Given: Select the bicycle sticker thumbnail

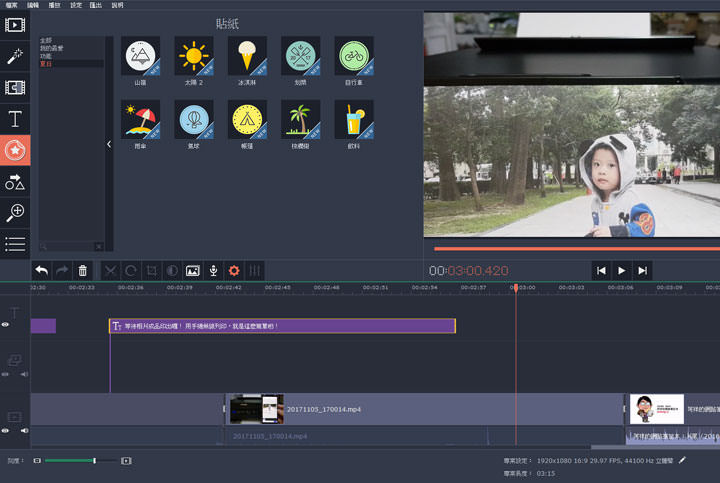Looking at the screenshot, I should (x=354, y=56).
